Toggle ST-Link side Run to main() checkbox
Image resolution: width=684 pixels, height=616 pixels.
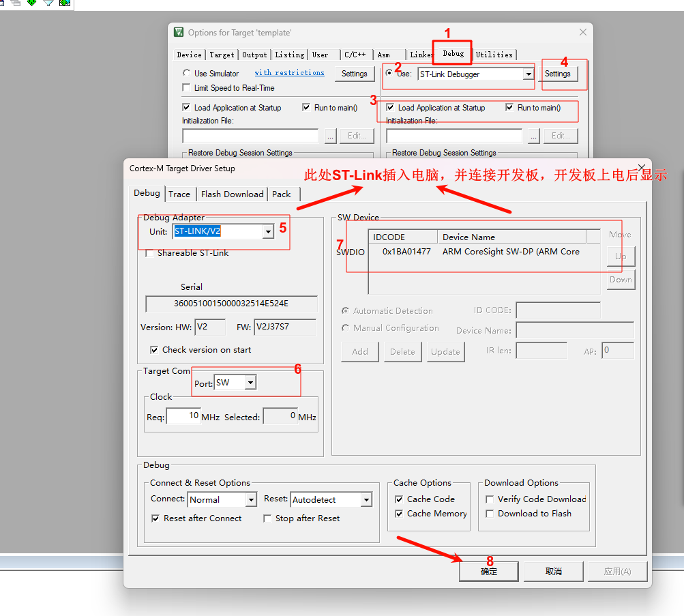pyautogui.click(x=509, y=107)
